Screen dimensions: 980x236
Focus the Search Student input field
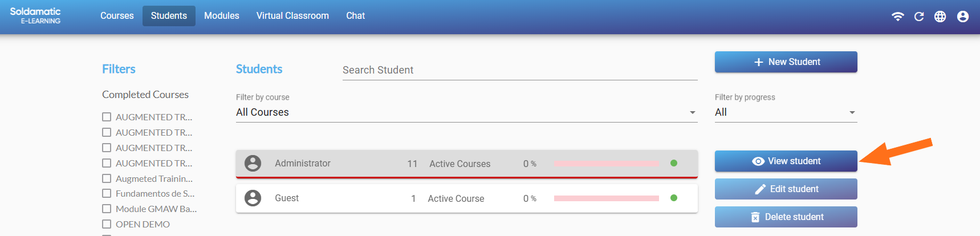(x=519, y=70)
